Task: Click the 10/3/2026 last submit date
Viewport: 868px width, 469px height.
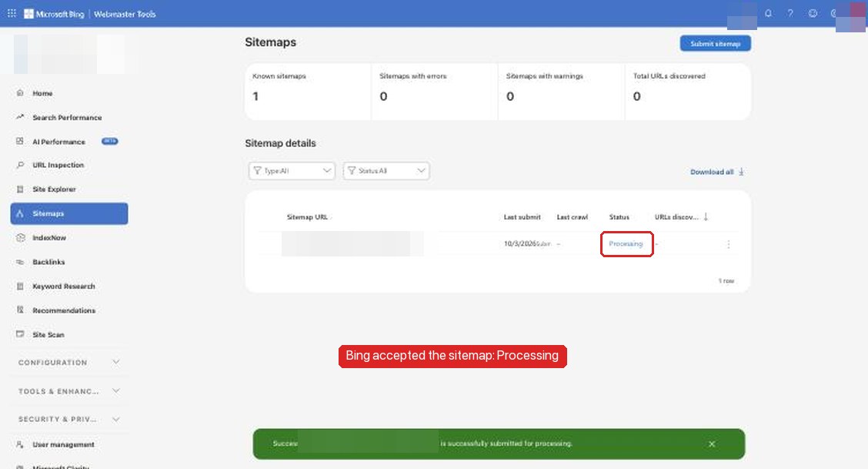Action: (521, 243)
